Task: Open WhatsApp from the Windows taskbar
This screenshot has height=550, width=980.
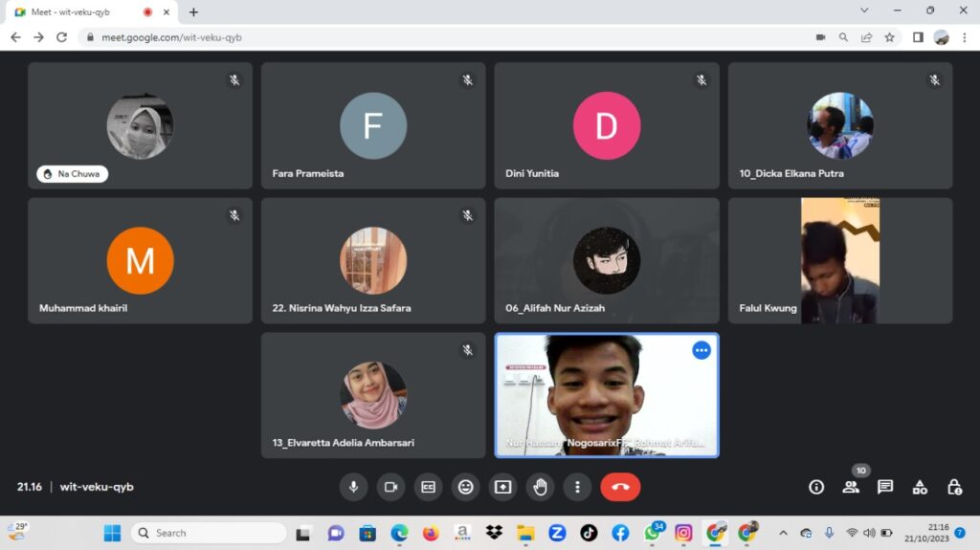Action: pos(652,533)
